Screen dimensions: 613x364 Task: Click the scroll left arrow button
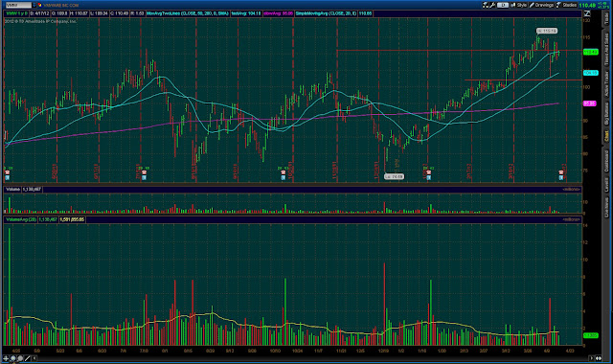point(34,358)
